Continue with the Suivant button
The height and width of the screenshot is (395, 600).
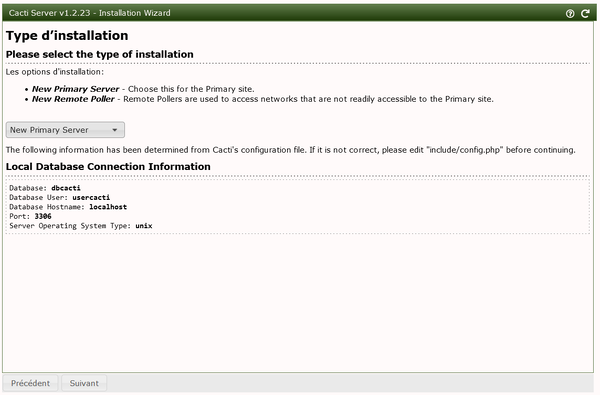[x=84, y=383]
